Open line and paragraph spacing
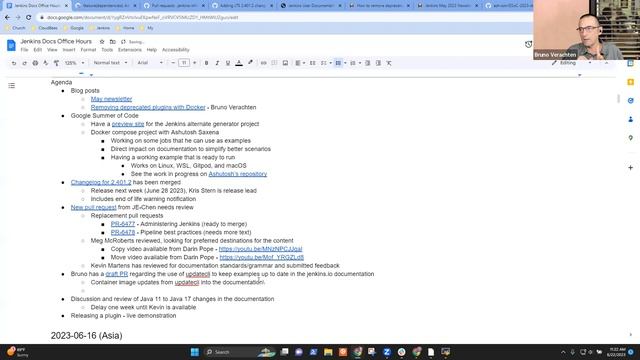Image resolution: width=640 pixels, height=360 pixels. (313, 63)
